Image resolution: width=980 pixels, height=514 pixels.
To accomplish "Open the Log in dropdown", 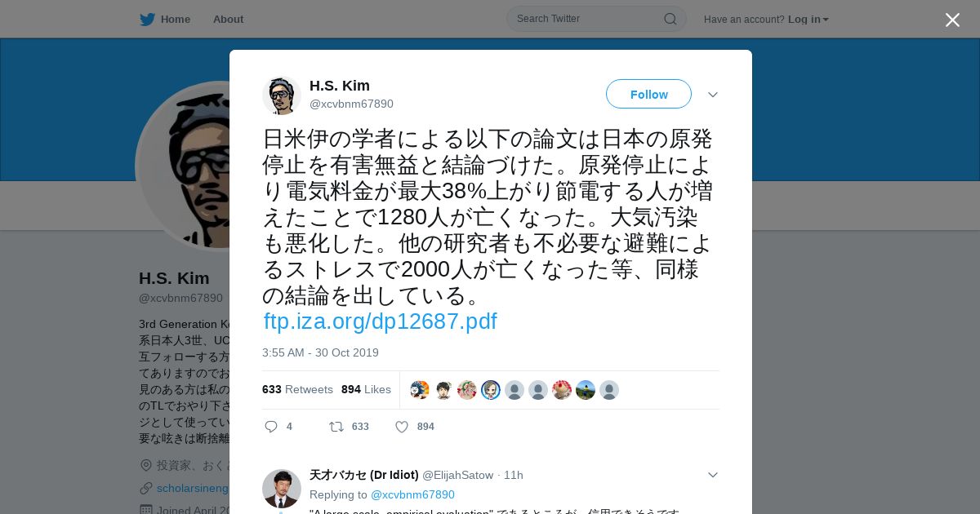I will point(808,20).
